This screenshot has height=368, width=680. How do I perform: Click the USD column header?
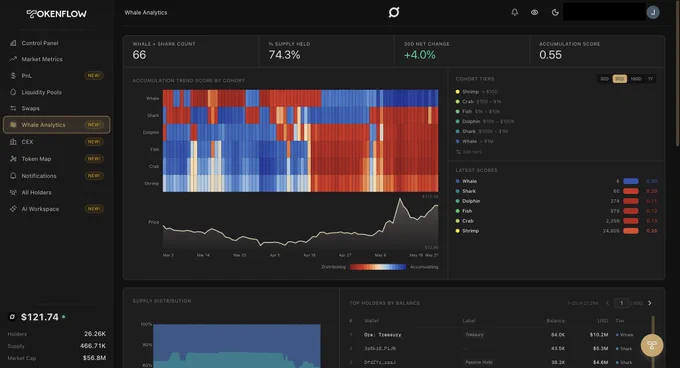point(602,321)
